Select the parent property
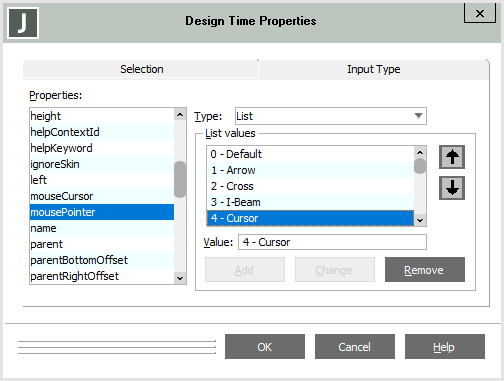504x381 pixels. (x=102, y=244)
